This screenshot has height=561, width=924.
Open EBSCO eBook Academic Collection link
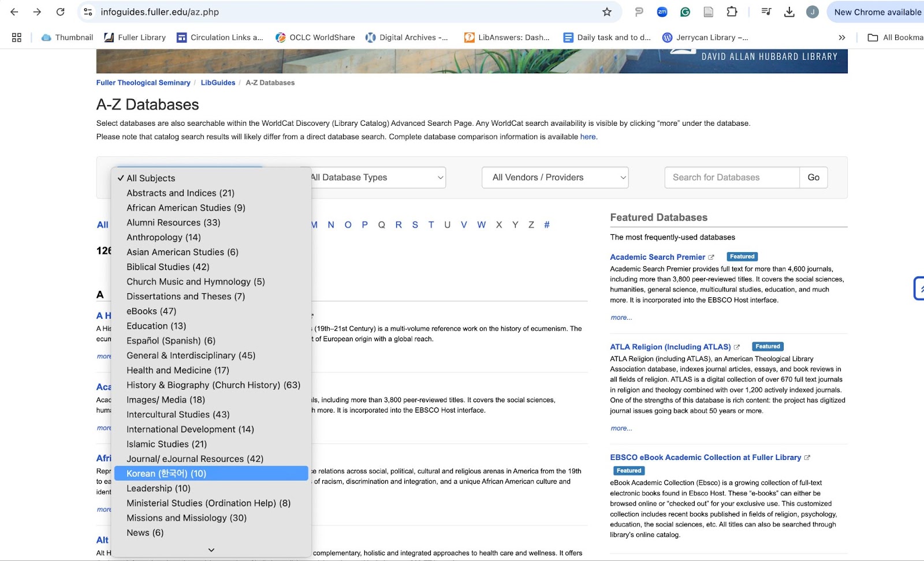coord(706,458)
